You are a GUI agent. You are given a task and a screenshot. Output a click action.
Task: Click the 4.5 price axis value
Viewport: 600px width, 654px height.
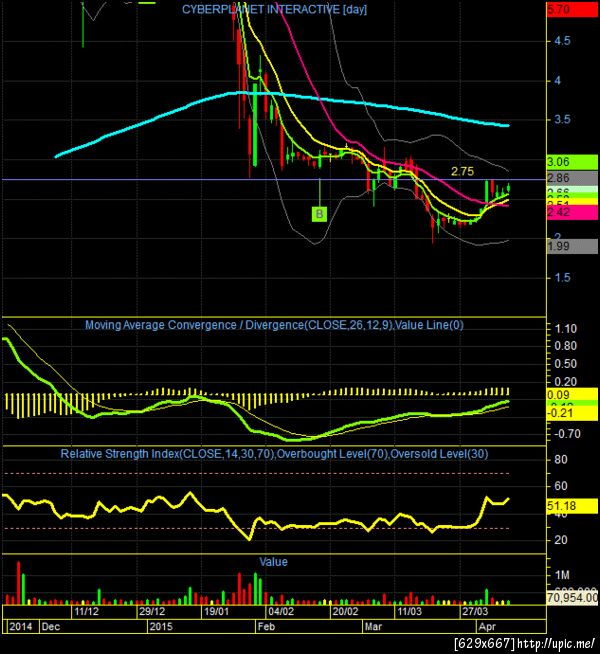(562, 41)
